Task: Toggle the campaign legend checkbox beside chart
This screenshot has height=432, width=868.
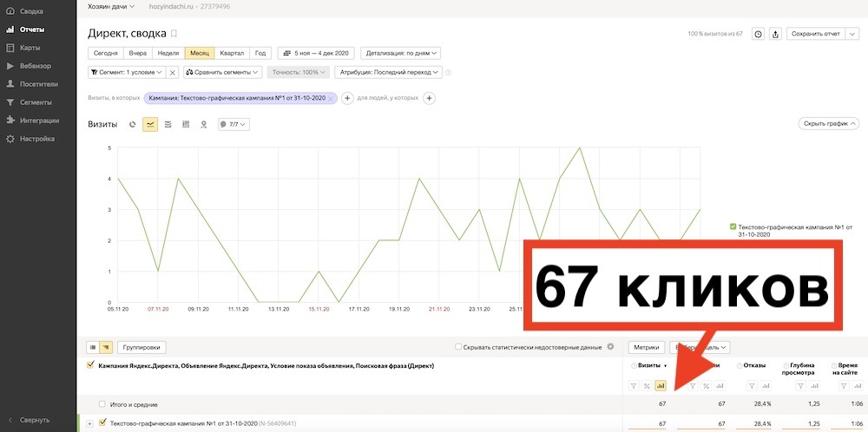Action: (x=733, y=226)
